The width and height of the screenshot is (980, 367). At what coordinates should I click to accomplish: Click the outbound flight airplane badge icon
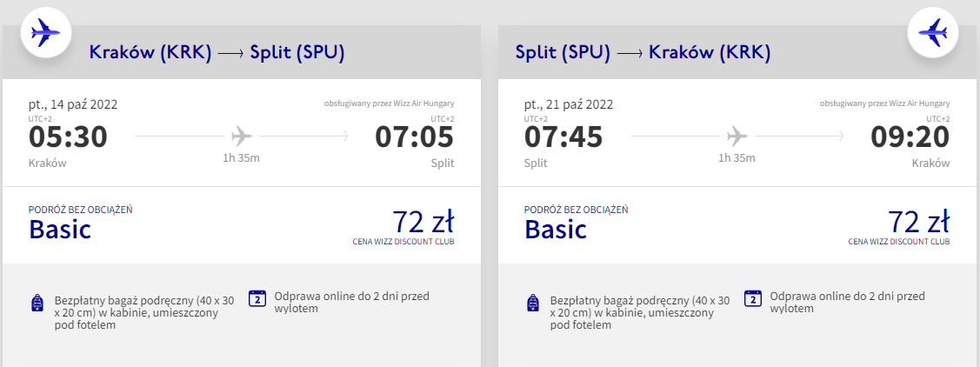coord(45,34)
